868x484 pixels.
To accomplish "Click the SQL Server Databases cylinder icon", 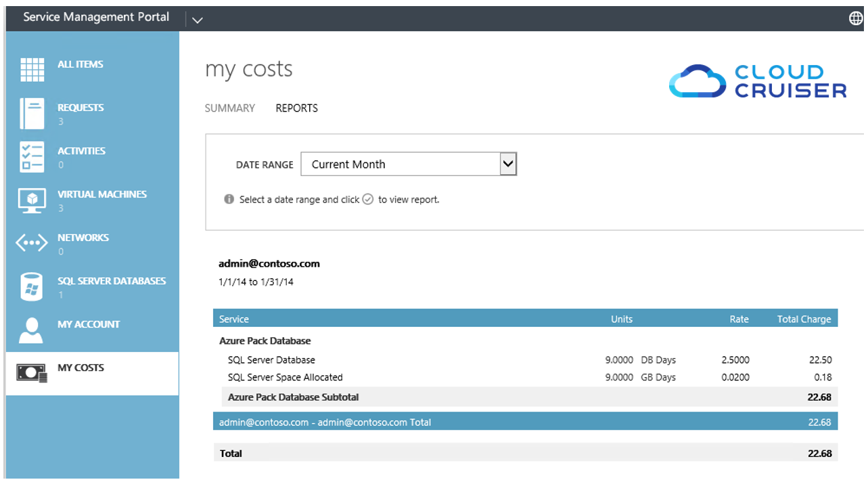I will 32,286.
